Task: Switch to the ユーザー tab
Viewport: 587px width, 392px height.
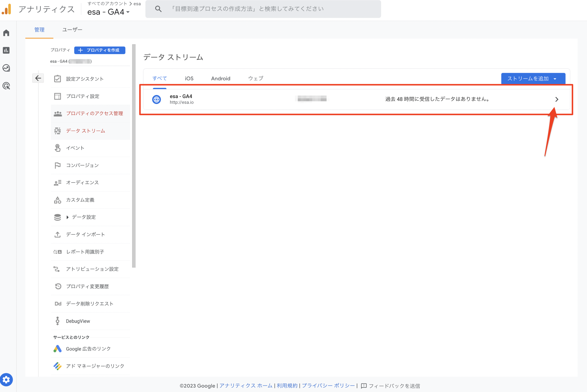Action: click(x=72, y=30)
